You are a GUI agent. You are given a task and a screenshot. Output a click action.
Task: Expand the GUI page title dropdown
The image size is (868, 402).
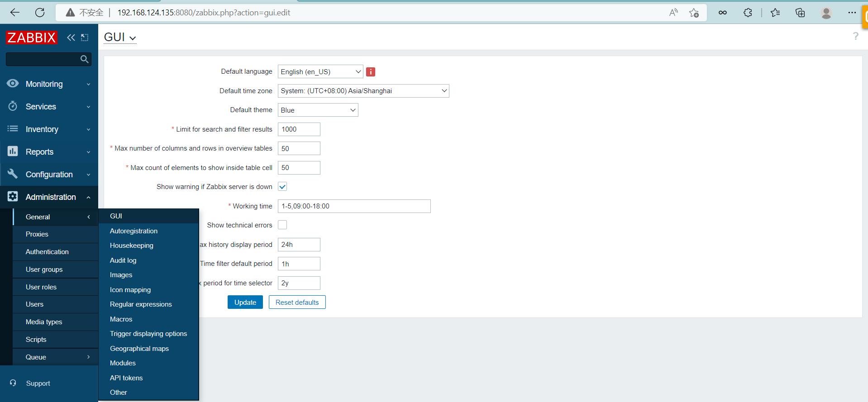point(120,38)
